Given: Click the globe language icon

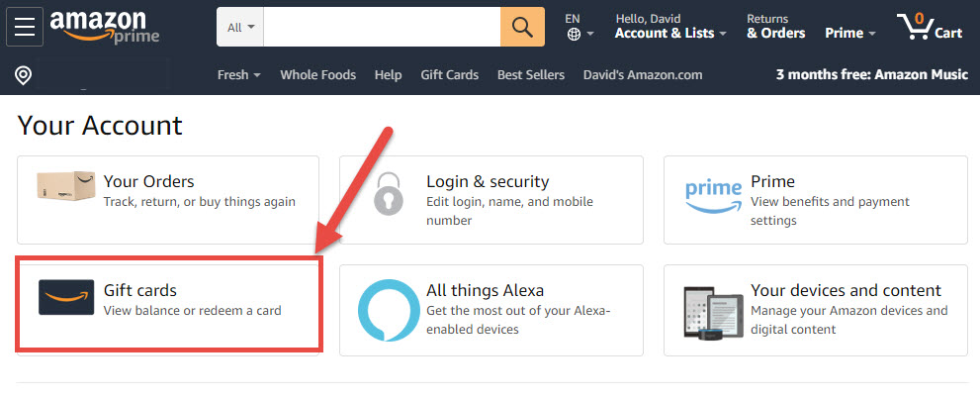Looking at the screenshot, I should [x=574, y=34].
